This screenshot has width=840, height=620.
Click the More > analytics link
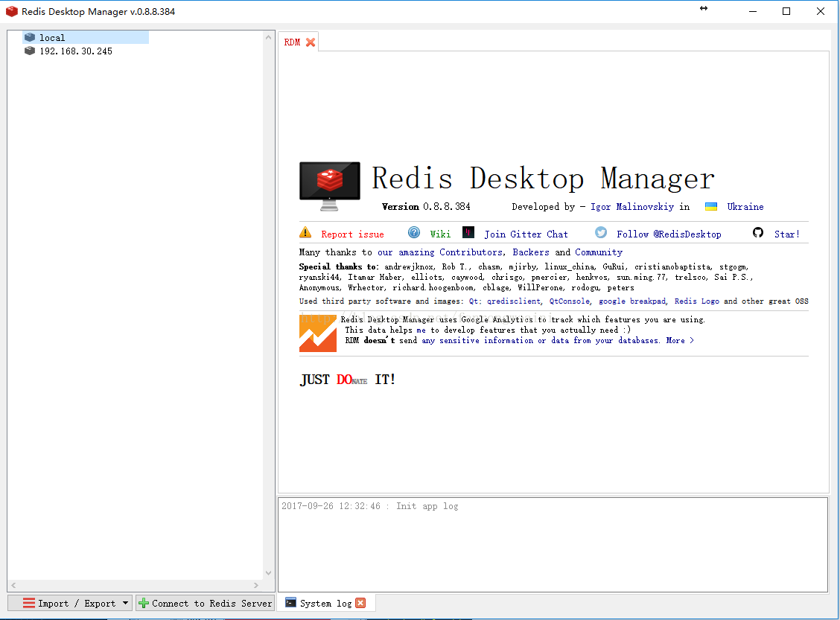pos(680,341)
